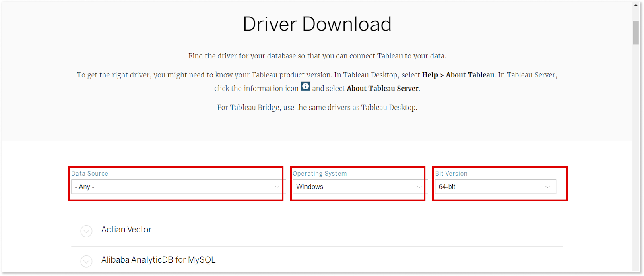Viewport: 644px width, 276px height.
Task: Click the Driver Download heading
Action: tap(317, 24)
